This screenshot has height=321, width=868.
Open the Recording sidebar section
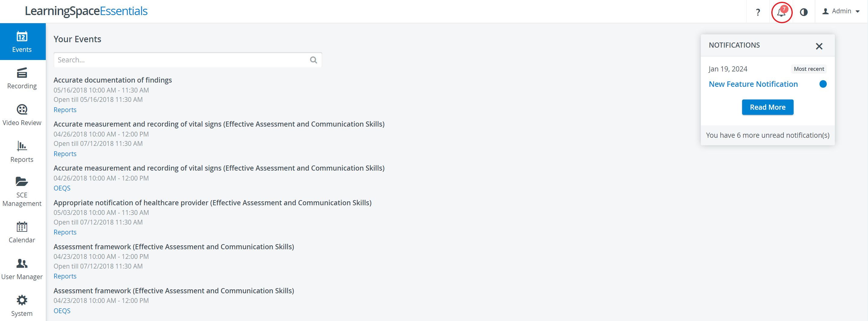coord(22,78)
